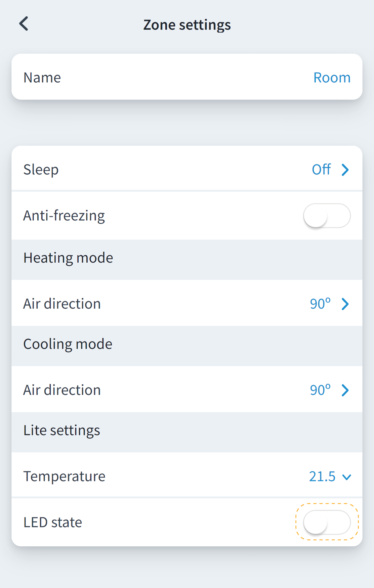Open the Sleep row label
Viewport: 374px width, 588px height.
[x=41, y=170]
